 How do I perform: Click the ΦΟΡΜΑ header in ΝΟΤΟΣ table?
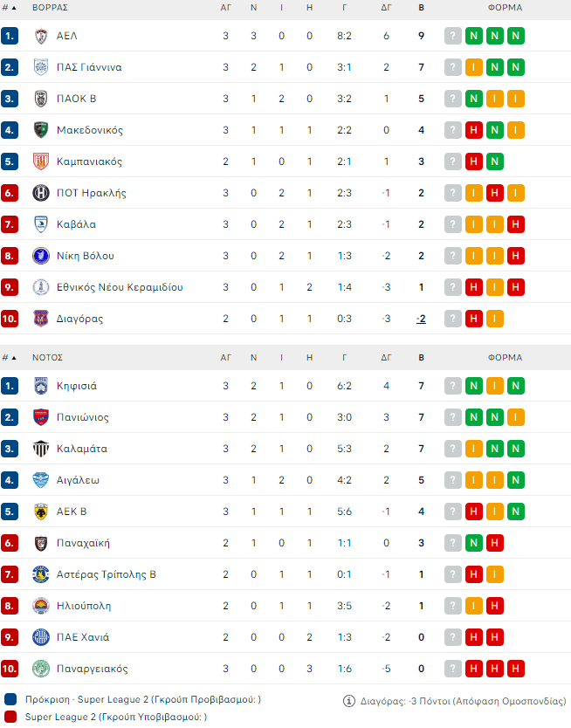(x=505, y=357)
